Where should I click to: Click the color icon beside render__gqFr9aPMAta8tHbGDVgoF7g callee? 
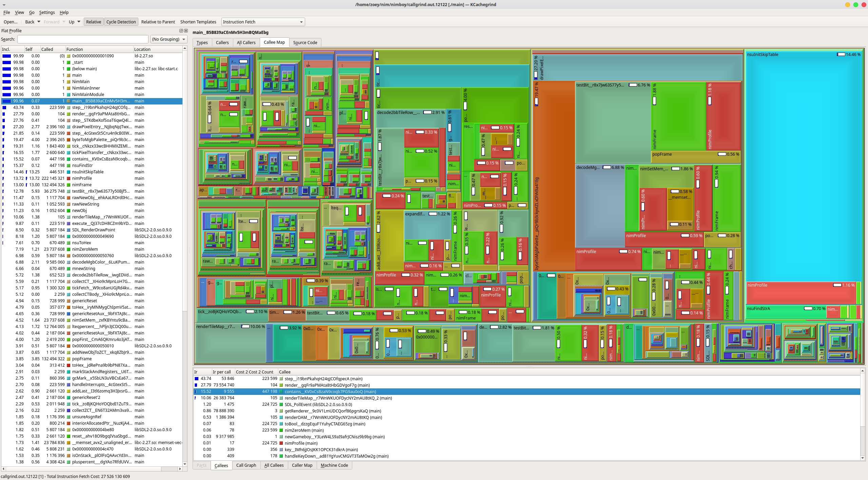coord(281,385)
